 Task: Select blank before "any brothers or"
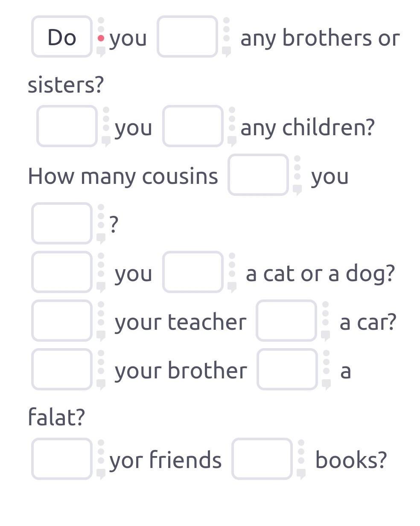[x=187, y=37]
